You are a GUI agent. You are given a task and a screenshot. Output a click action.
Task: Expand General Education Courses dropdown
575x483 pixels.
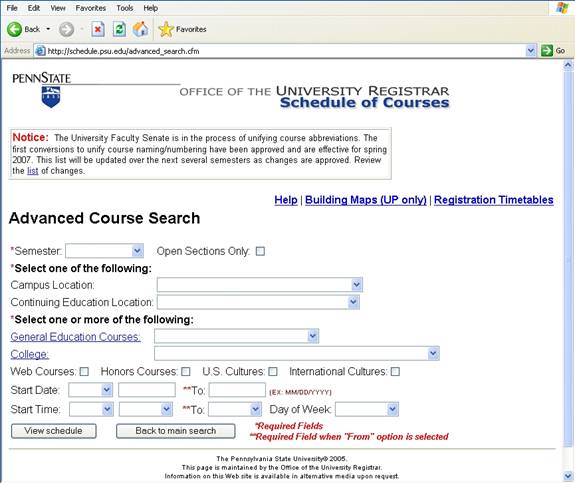(237, 336)
